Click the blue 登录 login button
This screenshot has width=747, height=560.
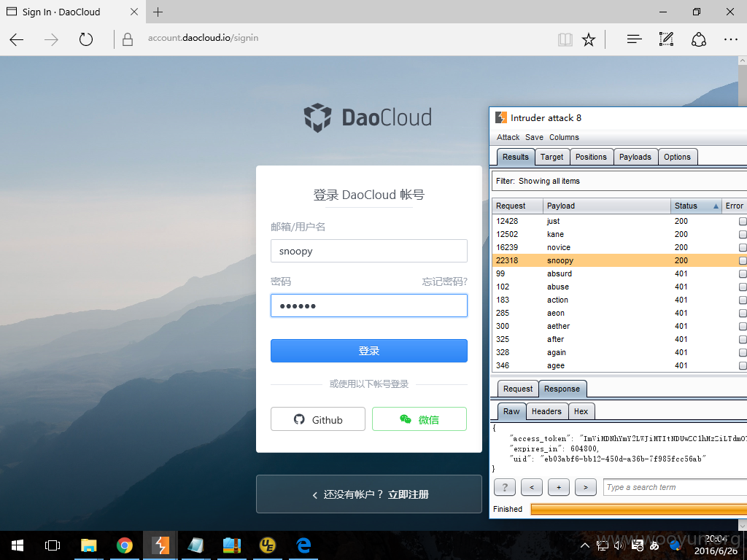pyautogui.click(x=368, y=351)
